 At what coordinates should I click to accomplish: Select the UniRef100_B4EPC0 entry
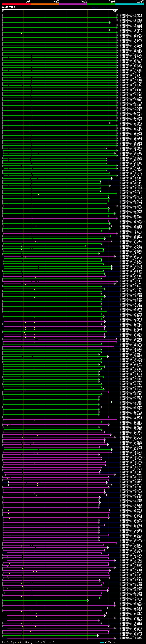[131, 120]
